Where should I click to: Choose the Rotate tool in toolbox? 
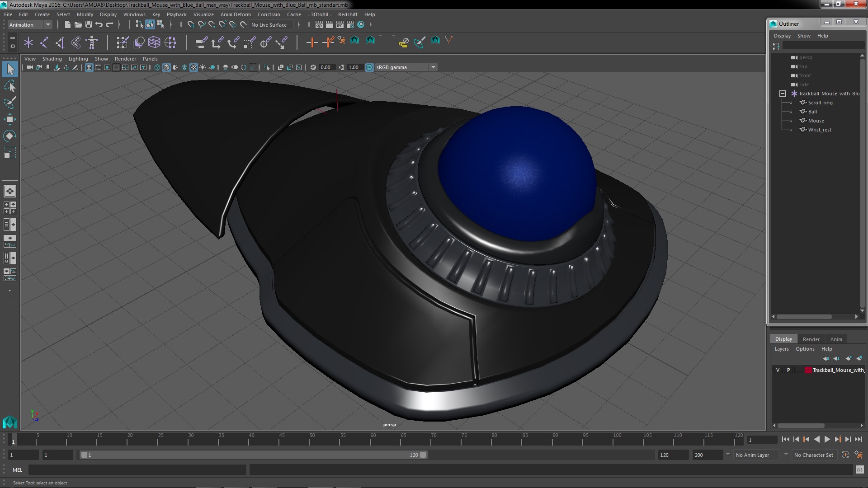click(x=10, y=136)
